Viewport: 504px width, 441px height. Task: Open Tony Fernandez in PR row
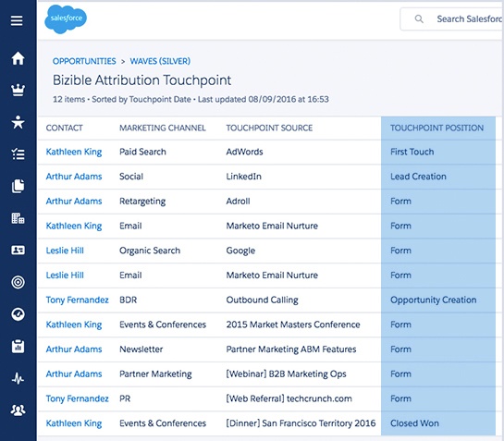click(x=78, y=398)
